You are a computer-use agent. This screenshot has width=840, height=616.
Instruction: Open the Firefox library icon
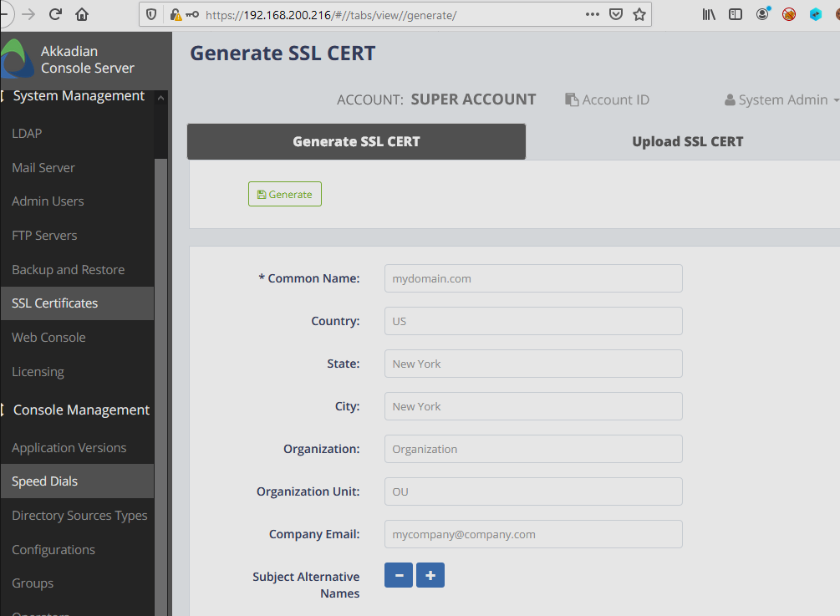[x=709, y=14]
